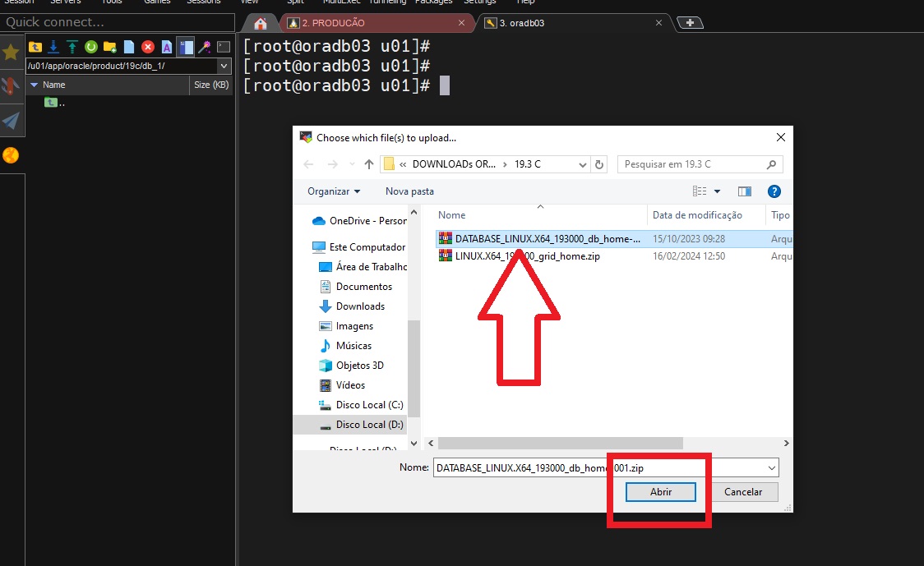The image size is (924, 566).
Task: Open a new tab with plus button
Action: pos(690,23)
